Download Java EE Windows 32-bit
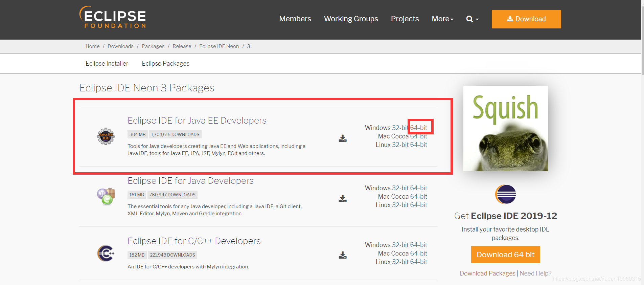This screenshot has height=285, width=644. 400,128
